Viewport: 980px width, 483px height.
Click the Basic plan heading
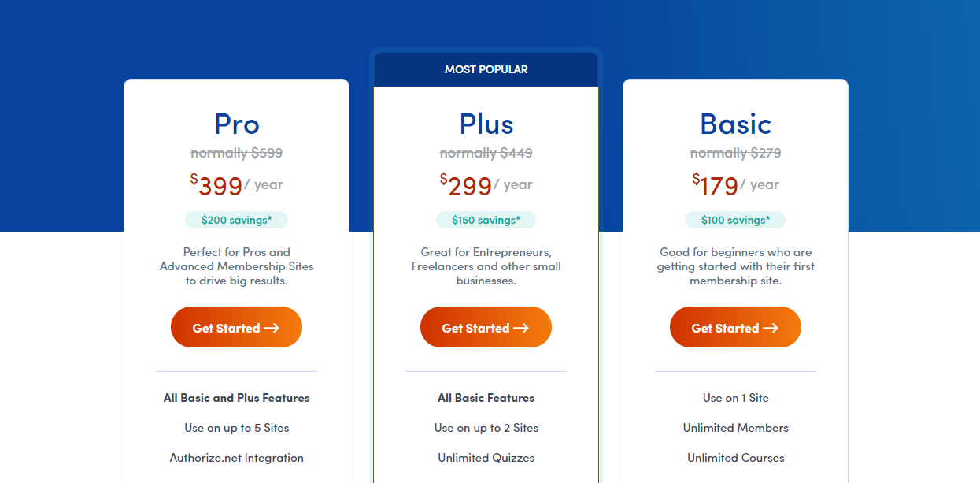735,124
